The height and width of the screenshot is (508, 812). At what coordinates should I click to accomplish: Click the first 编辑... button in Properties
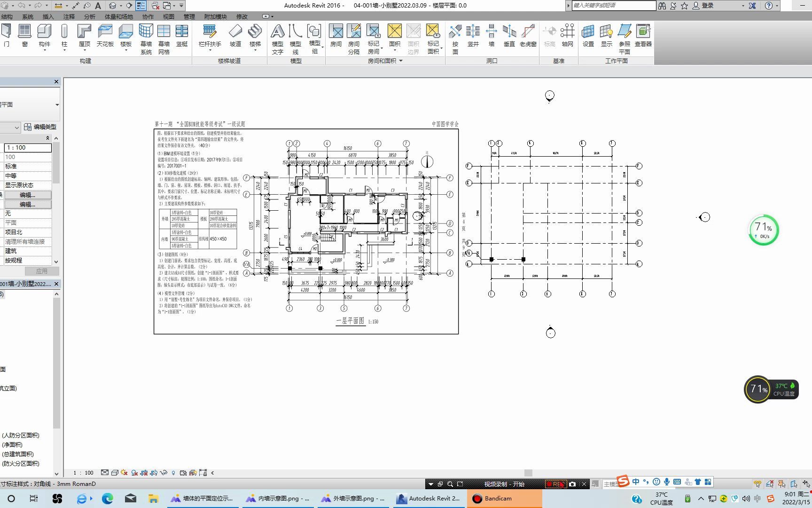[x=28, y=195]
